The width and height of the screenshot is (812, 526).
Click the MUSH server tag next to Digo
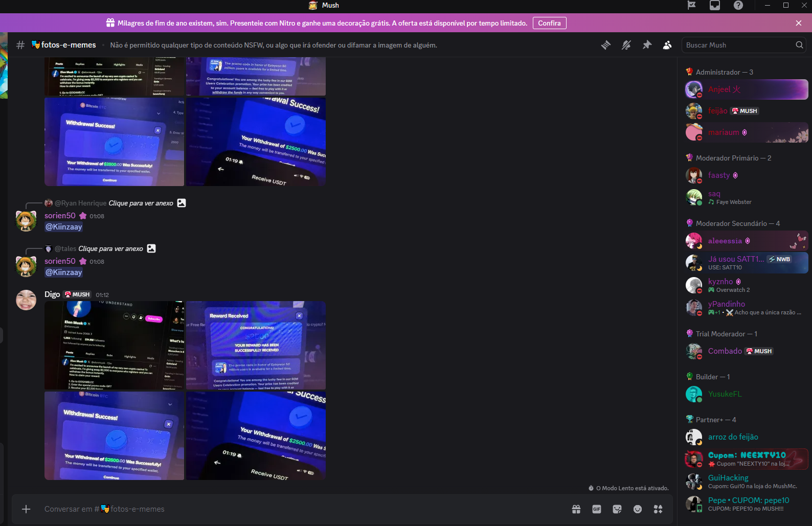pos(77,294)
